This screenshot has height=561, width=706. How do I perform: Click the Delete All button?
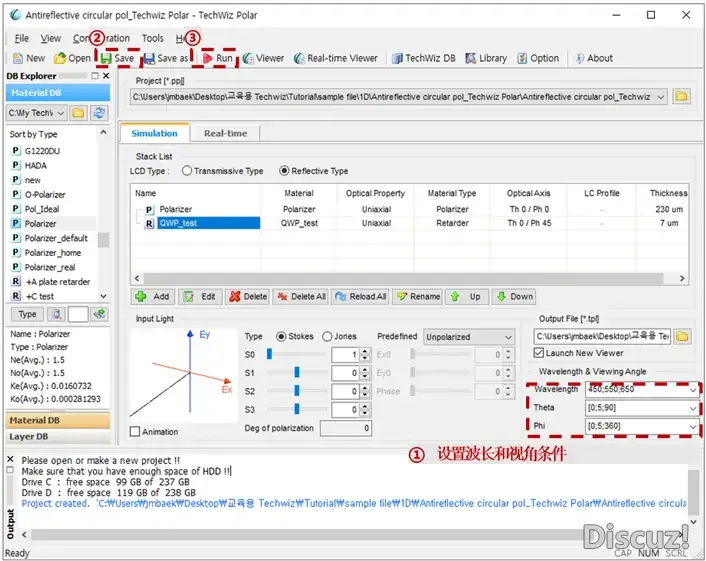[x=300, y=297]
